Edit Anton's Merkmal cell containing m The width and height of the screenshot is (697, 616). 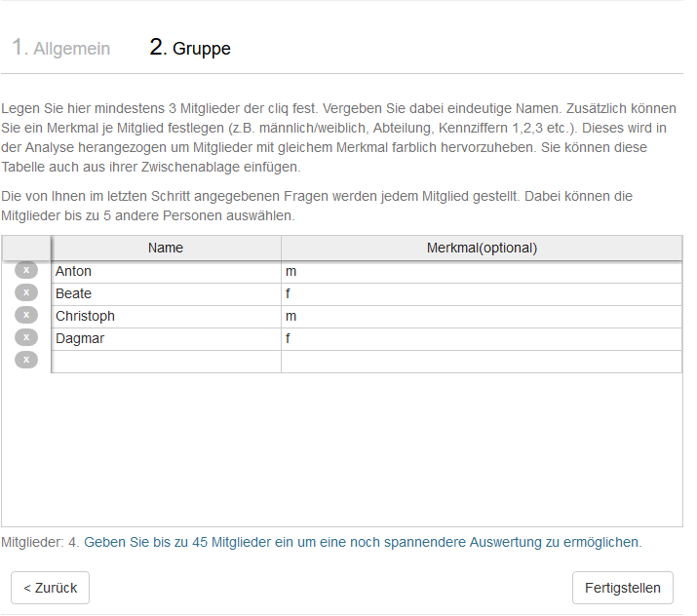coord(482,272)
